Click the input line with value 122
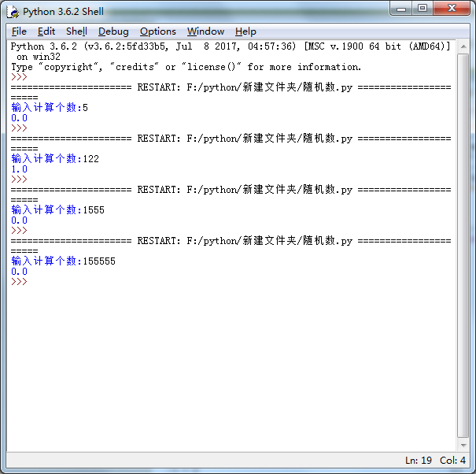 click(x=55, y=158)
